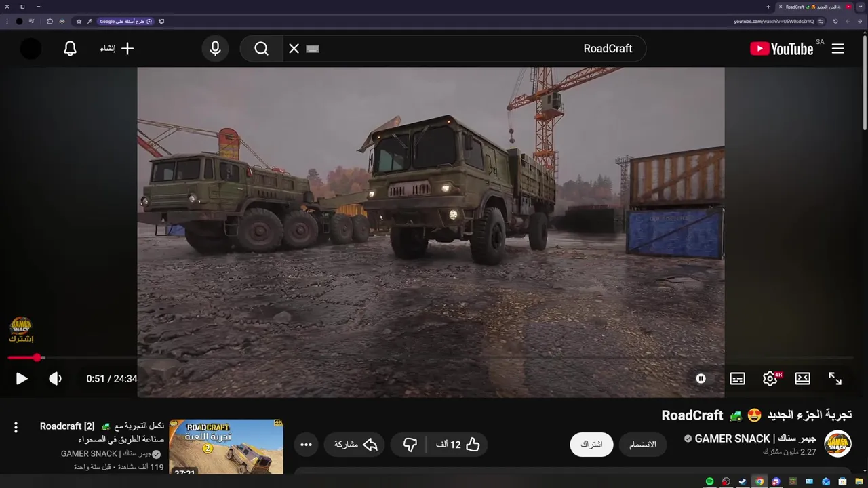
Task: Go to the YouTube home logo
Action: tap(781, 49)
